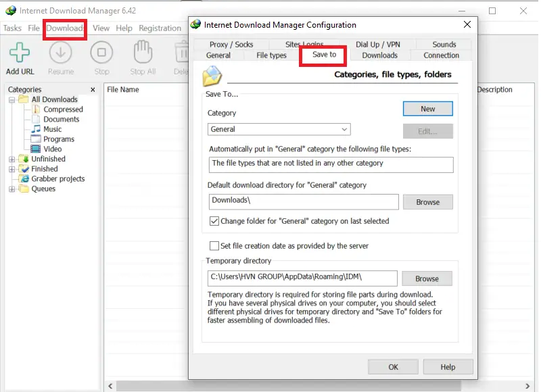
Task: Click the Default download directory field
Action: tap(303, 201)
